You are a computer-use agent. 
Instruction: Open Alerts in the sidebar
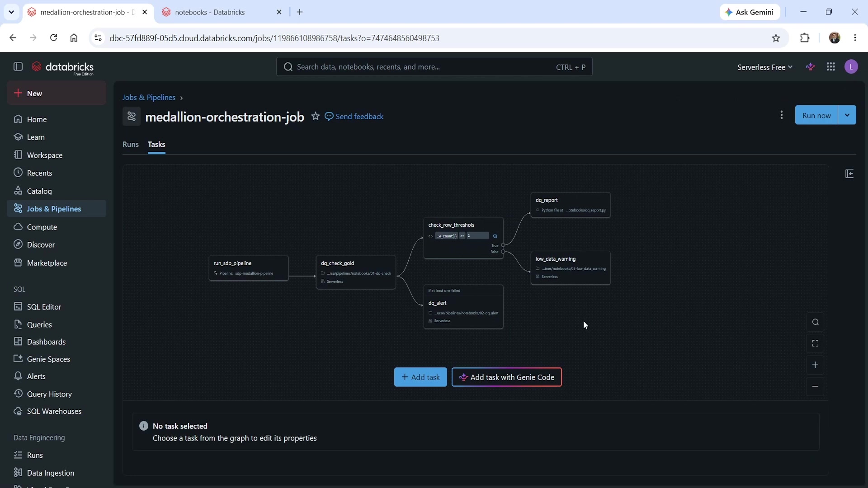pyautogui.click(x=57, y=376)
